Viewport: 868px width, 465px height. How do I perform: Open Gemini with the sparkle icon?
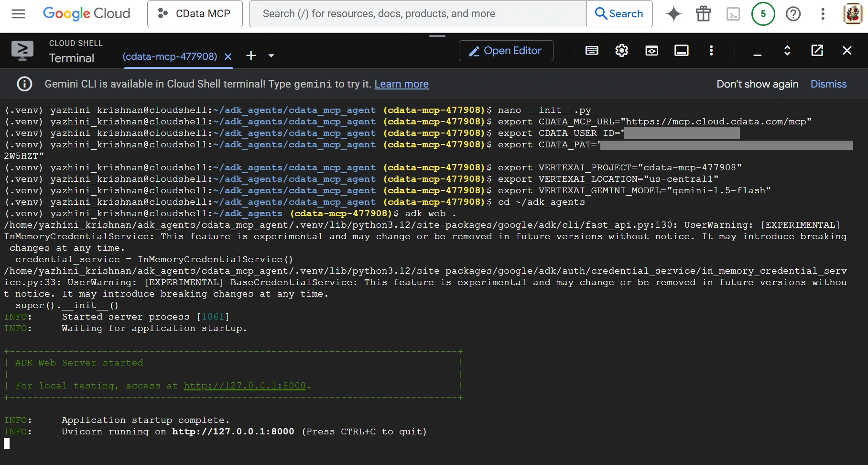673,14
